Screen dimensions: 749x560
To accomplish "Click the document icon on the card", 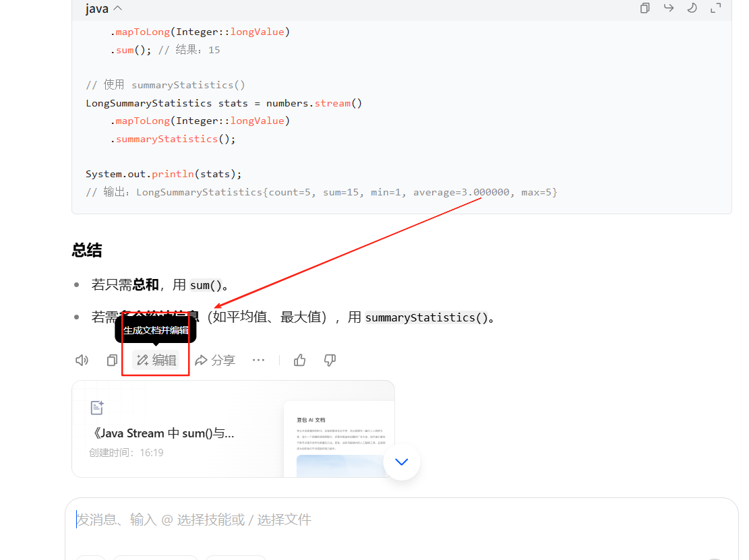I will (98, 407).
